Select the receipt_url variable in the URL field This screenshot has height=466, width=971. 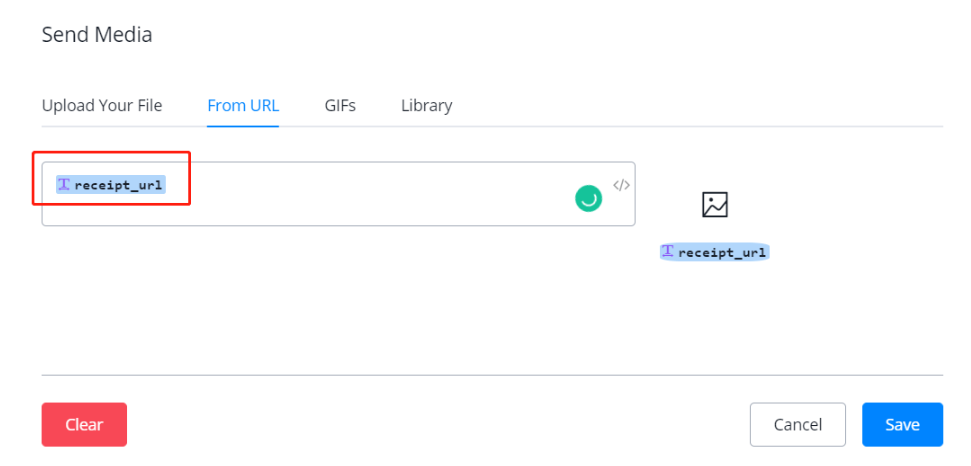(118, 185)
